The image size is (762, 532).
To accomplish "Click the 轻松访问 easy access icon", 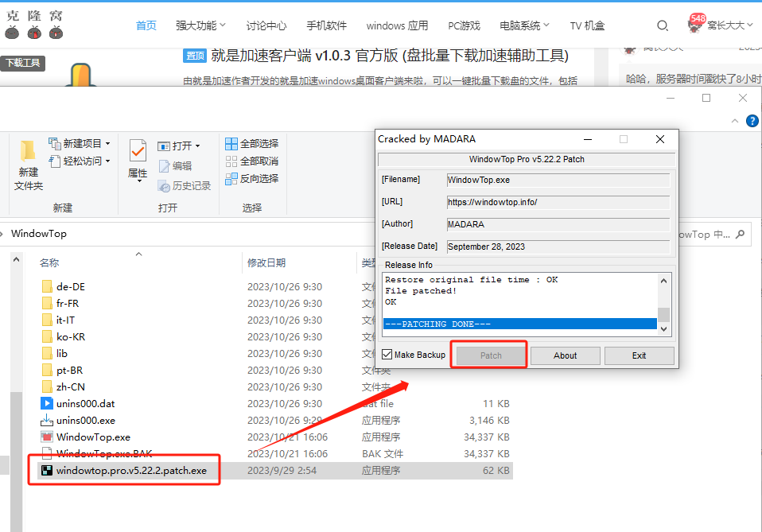I will (x=54, y=161).
